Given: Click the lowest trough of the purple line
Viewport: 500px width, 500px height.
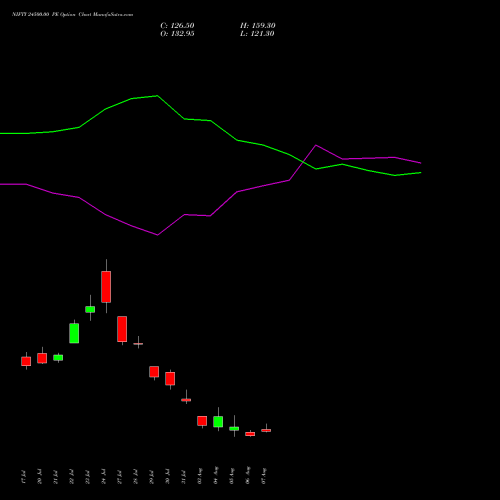Looking at the screenshot, I should tap(157, 235).
